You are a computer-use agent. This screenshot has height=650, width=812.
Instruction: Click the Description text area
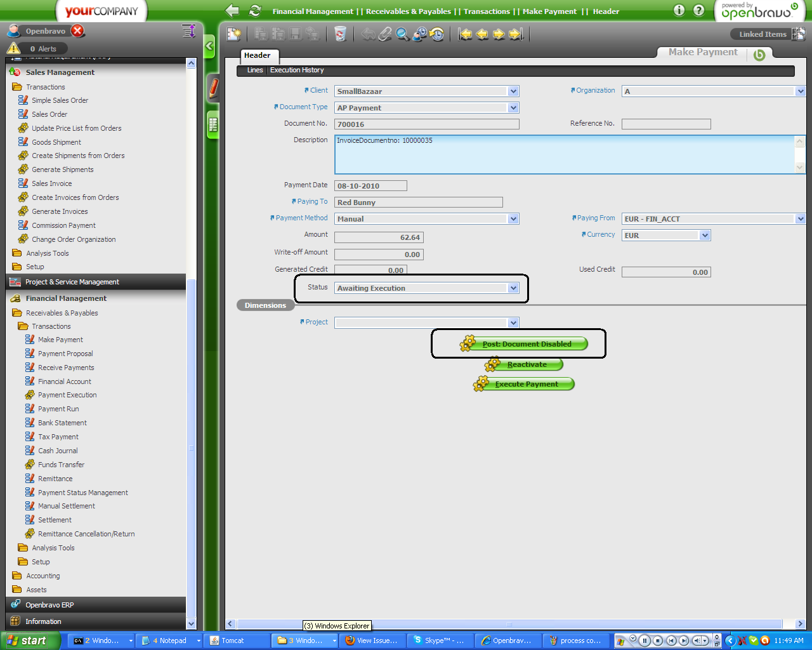pos(565,154)
